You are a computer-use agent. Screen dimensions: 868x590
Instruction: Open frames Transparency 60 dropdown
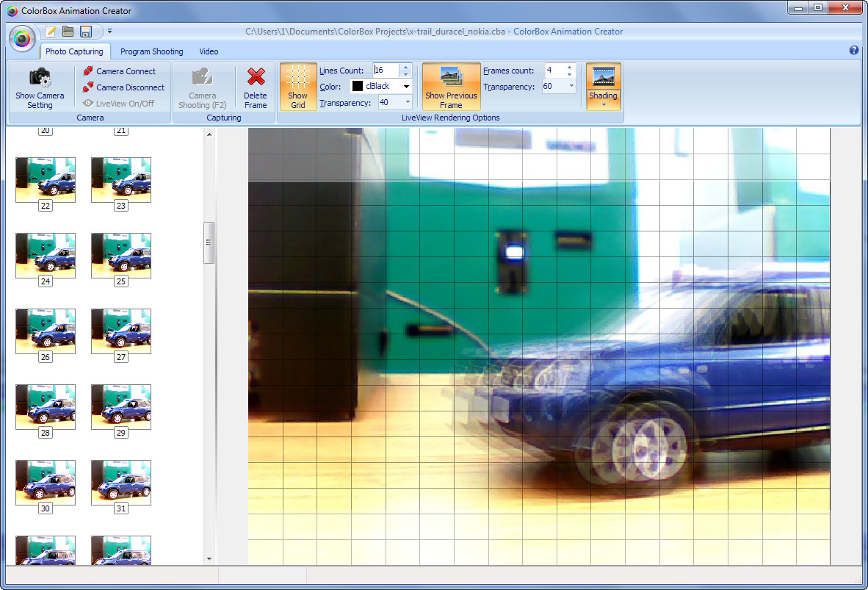click(x=571, y=87)
